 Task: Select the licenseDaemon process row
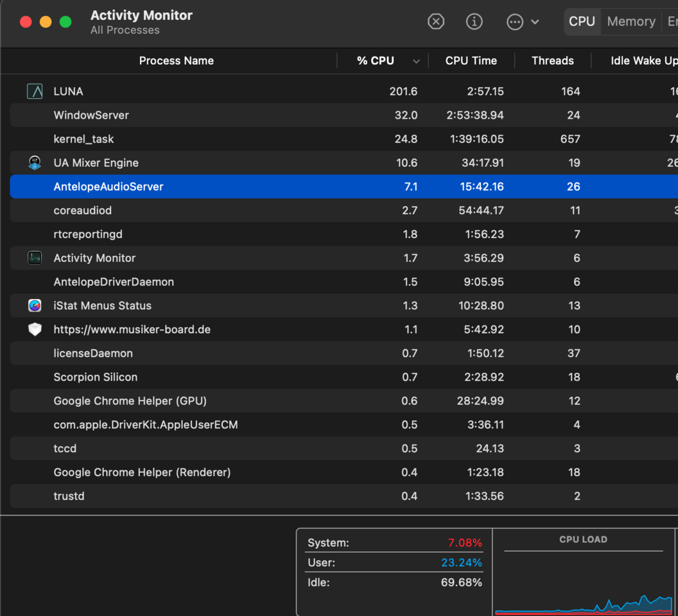343,353
